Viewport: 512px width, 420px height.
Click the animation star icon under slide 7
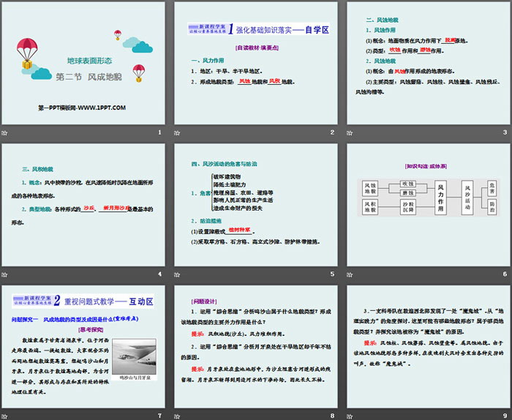4,416
